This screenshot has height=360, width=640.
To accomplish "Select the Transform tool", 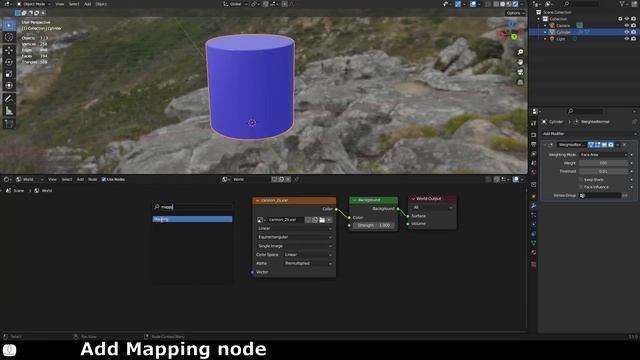I will click(x=9, y=86).
